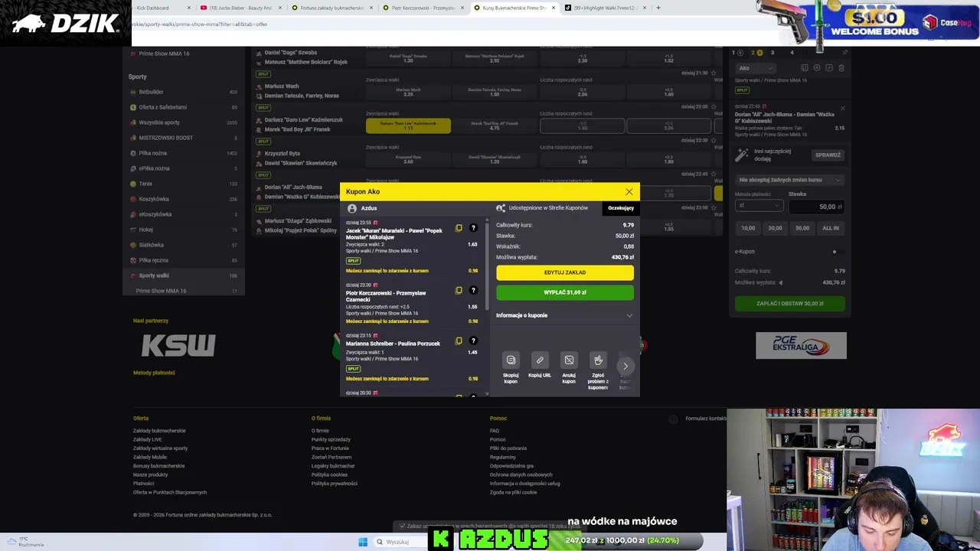The width and height of the screenshot is (980, 551).
Task: Click EDYTUJ ZAKŁAD button
Action: point(565,272)
